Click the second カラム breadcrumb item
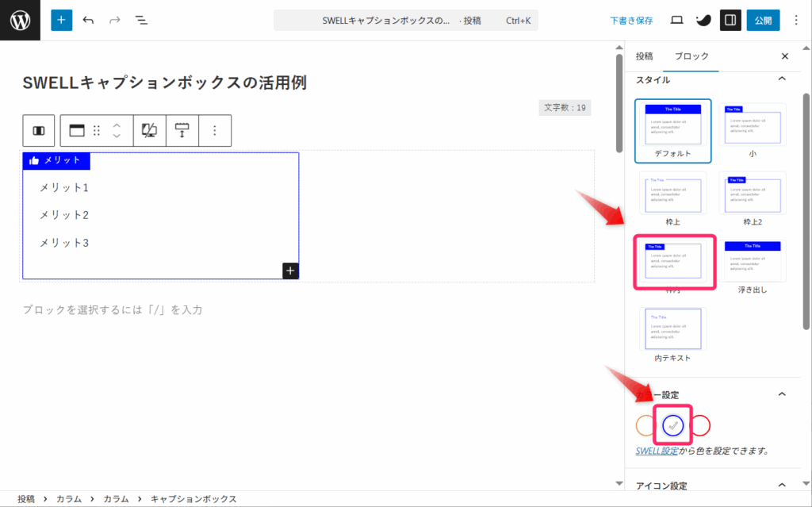Image resolution: width=812 pixels, height=507 pixels. [116, 499]
